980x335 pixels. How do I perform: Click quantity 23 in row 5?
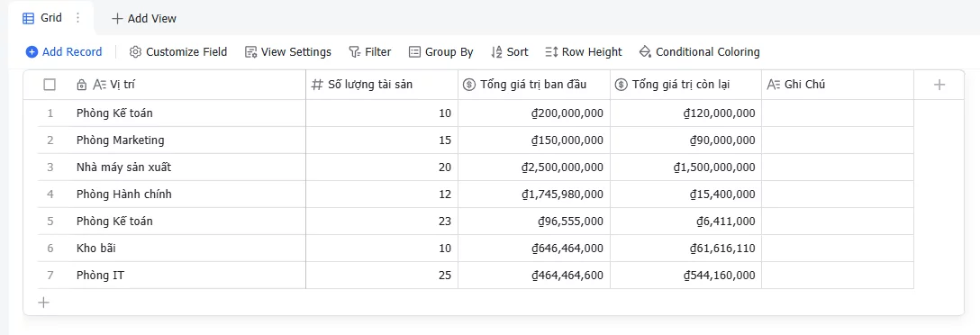coord(382,221)
